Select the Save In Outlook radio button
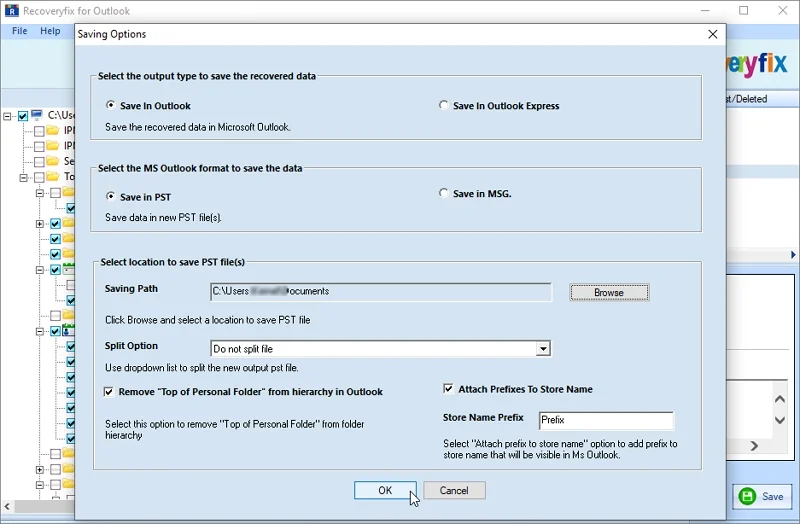Viewport: 800px width, 524px height. (x=110, y=105)
